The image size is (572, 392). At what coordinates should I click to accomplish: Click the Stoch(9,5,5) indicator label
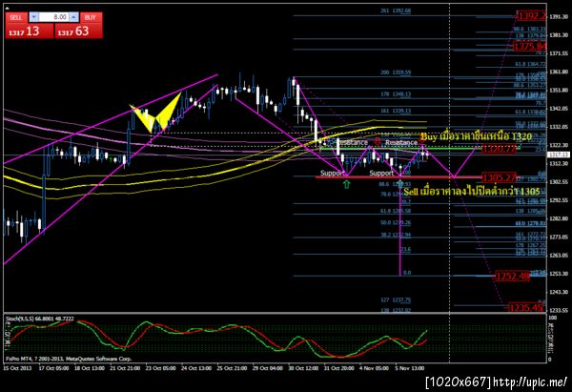[39, 319]
